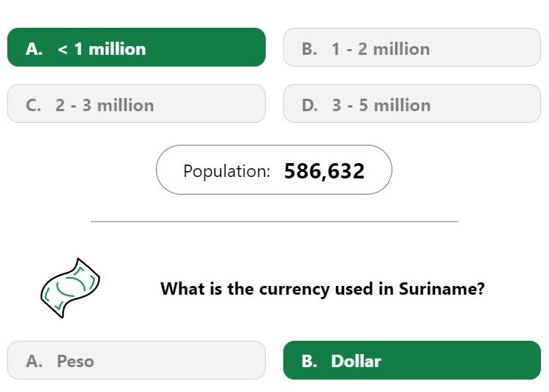
Task: Click the 'Population:' label text
Action: [226, 171]
